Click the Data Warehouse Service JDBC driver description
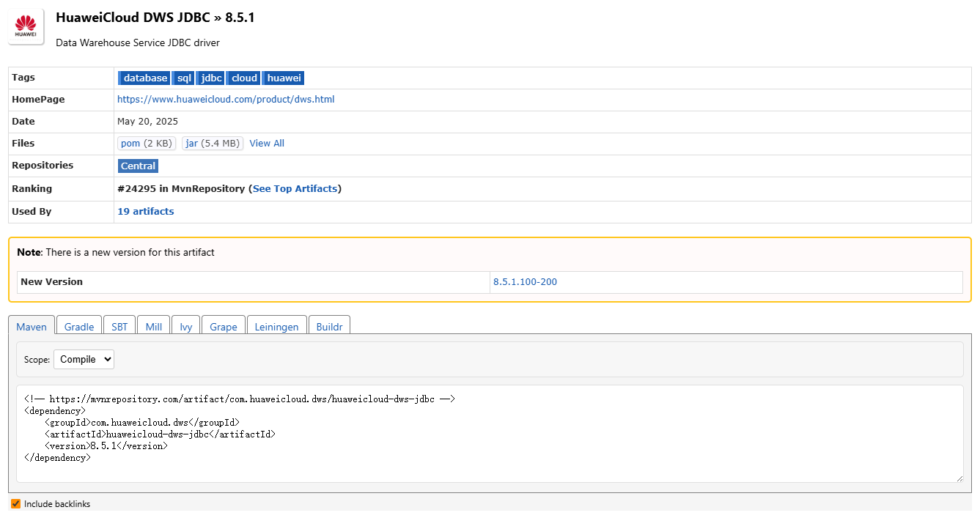 (x=138, y=43)
